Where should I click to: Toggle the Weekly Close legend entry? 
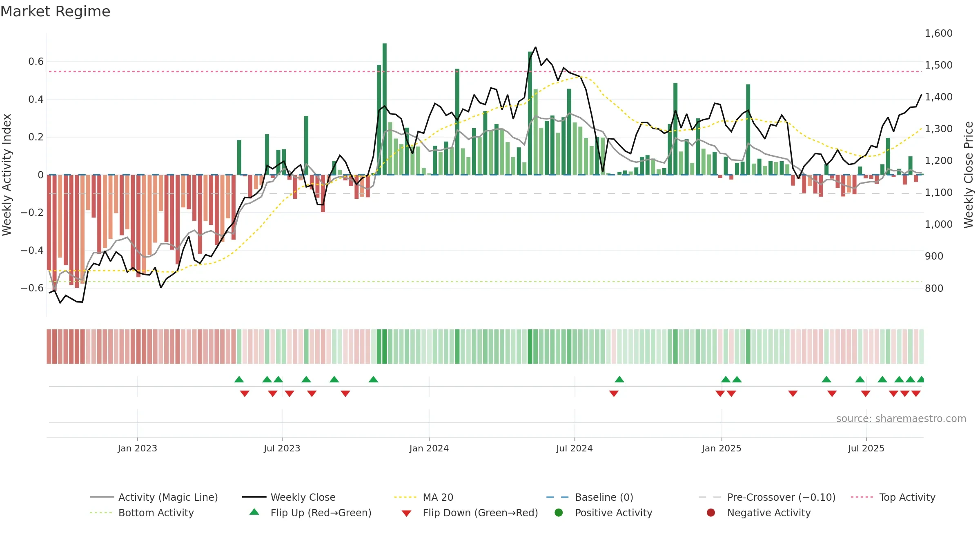(289, 497)
